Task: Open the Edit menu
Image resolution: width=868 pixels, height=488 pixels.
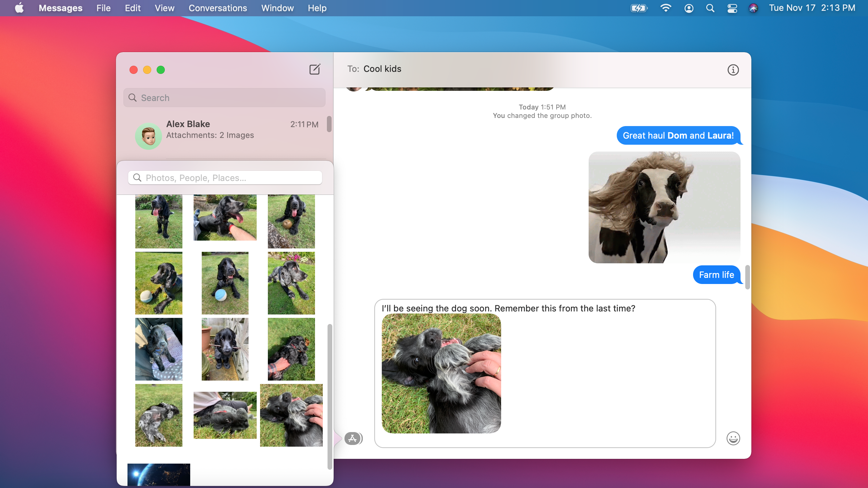Action: tap(133, 8)
